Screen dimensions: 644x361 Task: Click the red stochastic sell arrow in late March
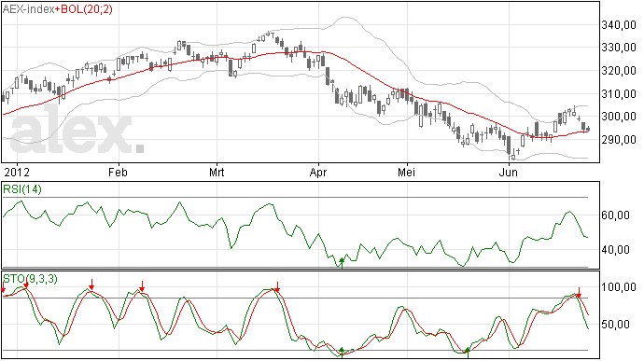(277, 287)
